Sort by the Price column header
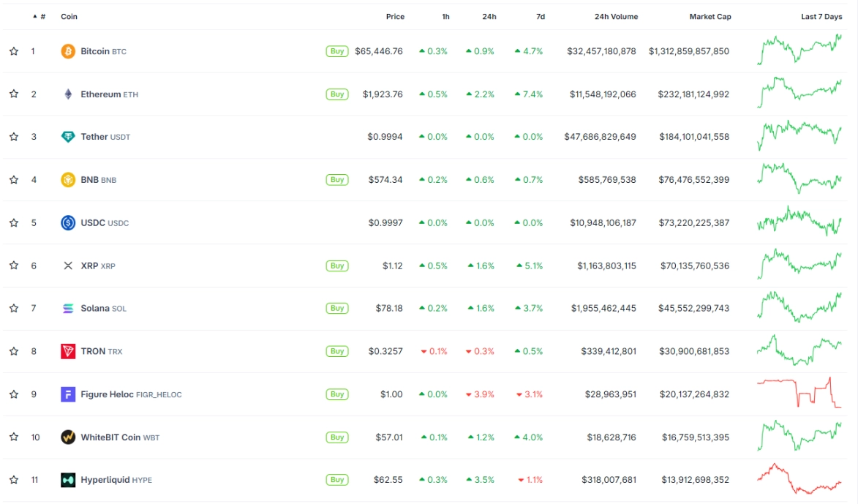This screenshot has width=858, height=504. [x=395, y=17]
